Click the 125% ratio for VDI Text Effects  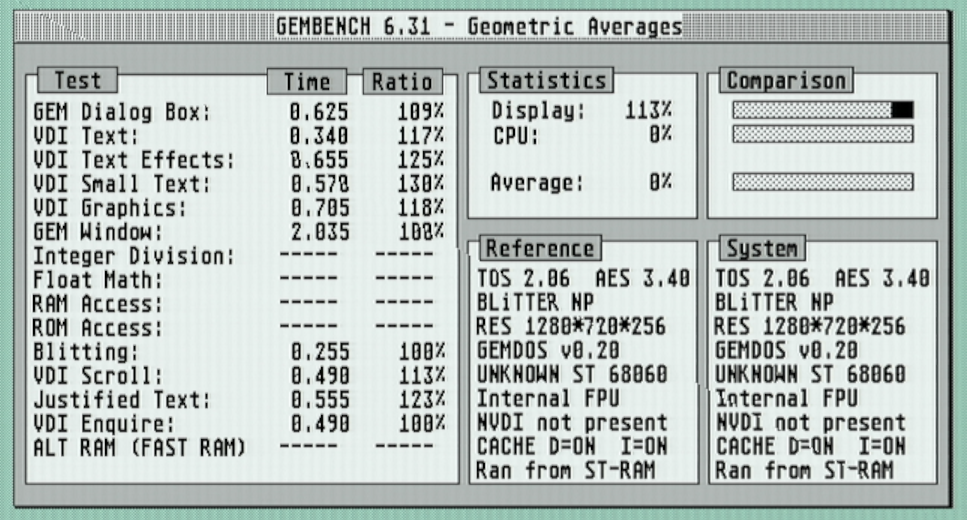[x=421, y=160]
